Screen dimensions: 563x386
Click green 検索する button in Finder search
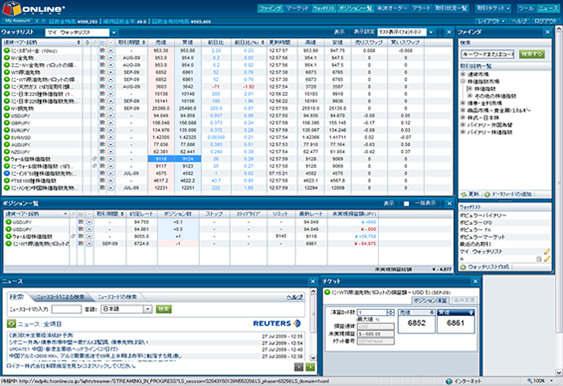pos(532,54)
